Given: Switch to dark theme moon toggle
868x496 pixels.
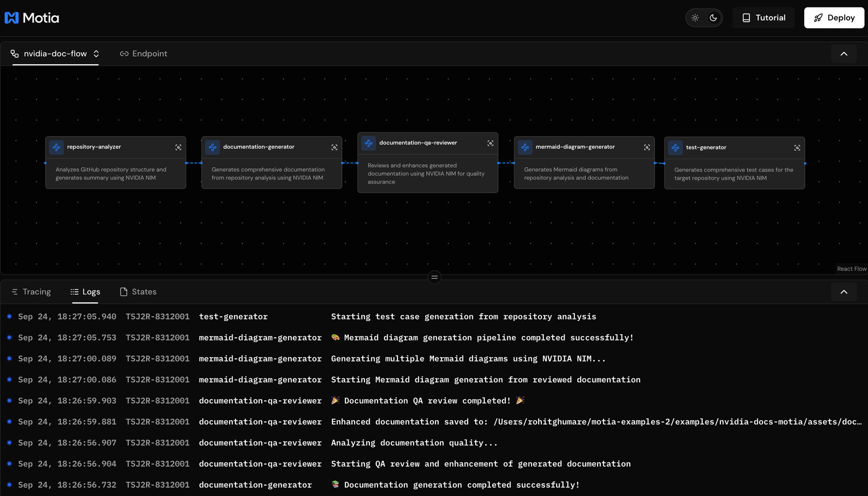Looking at the screenshot, I should point(713,18).
